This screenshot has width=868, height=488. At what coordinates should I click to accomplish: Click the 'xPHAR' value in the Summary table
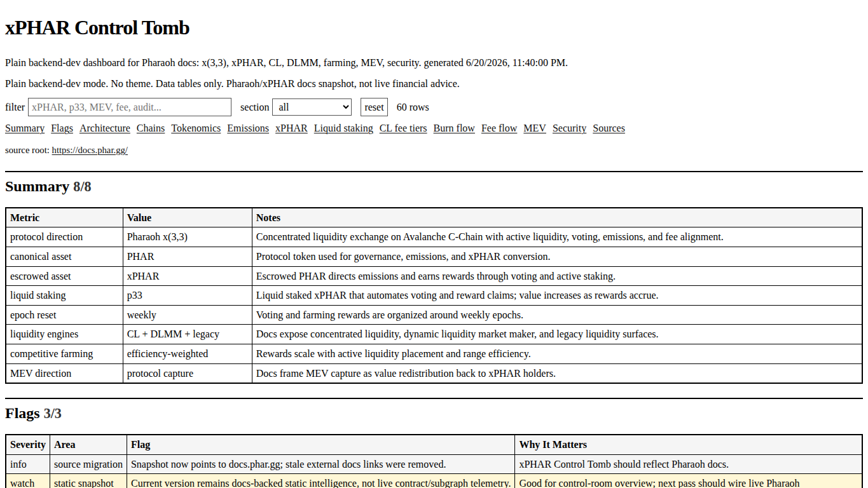(188, 276)
